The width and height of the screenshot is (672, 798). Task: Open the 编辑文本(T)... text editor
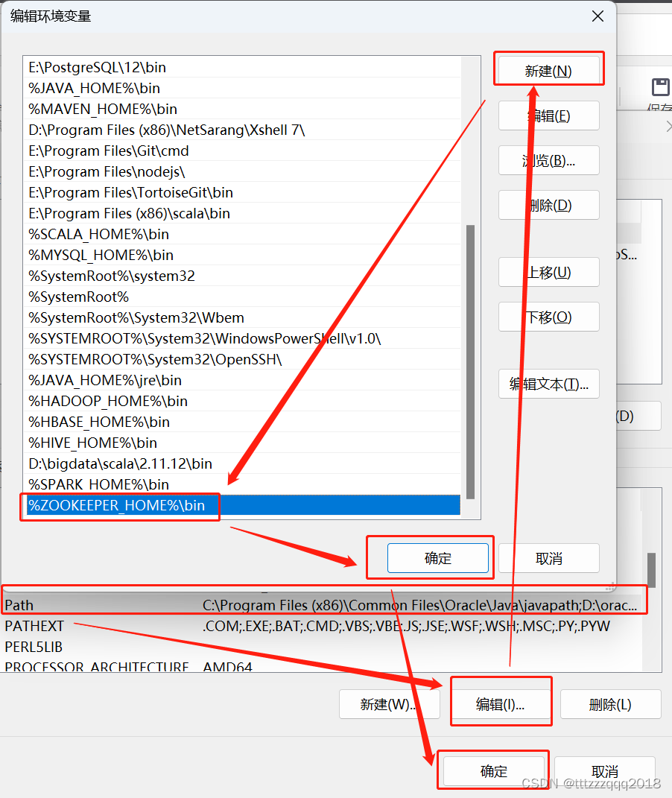tap(548, 384)
